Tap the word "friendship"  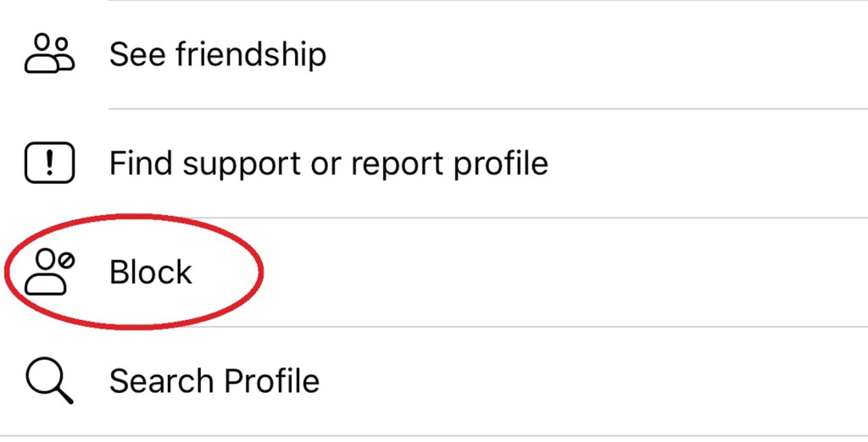pyautogui.click(x=251, y=54)
